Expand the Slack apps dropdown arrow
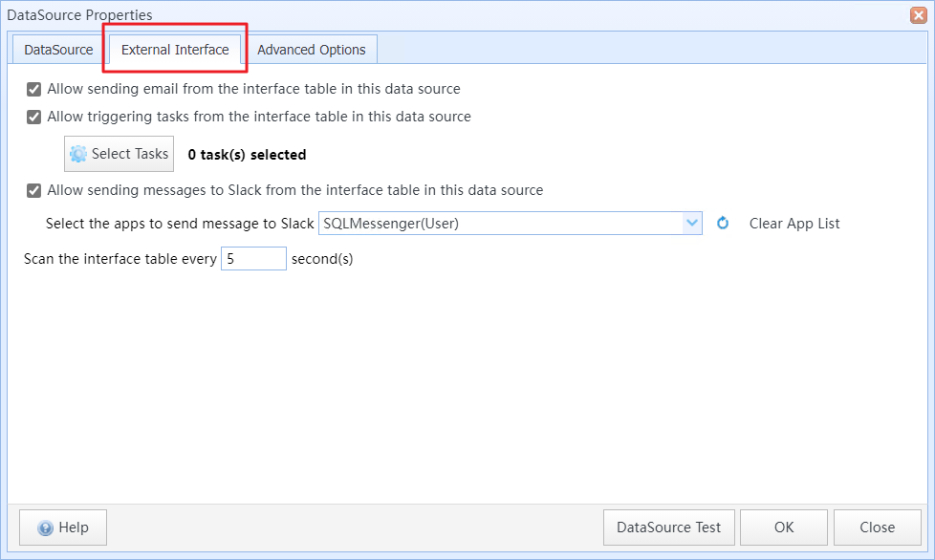Viewport: 935px width, 560px height. (692, 224)
